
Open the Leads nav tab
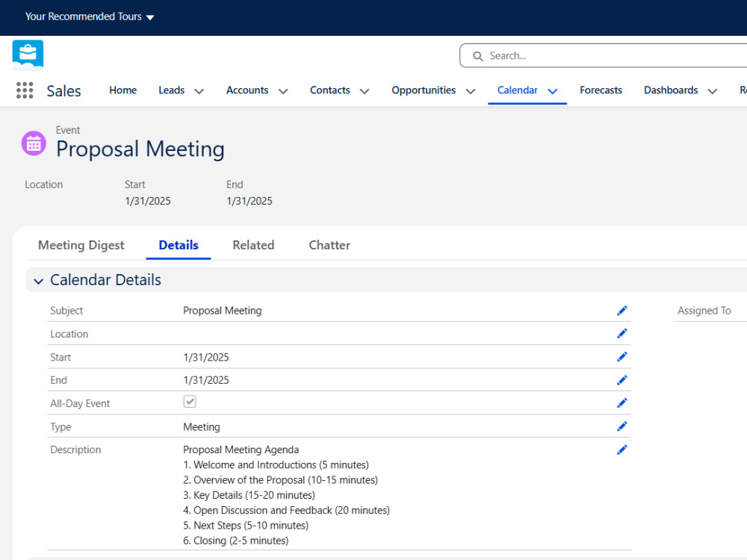pos(172,90)
